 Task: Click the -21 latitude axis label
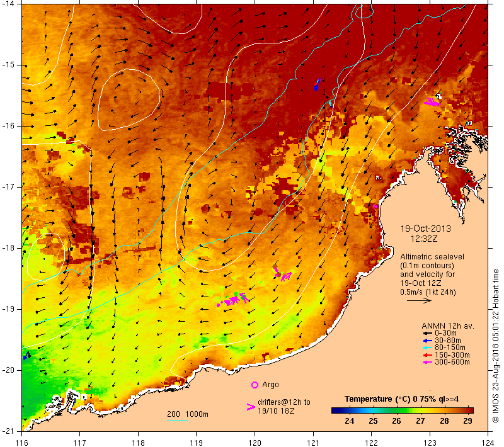click(x=8, y=431)
